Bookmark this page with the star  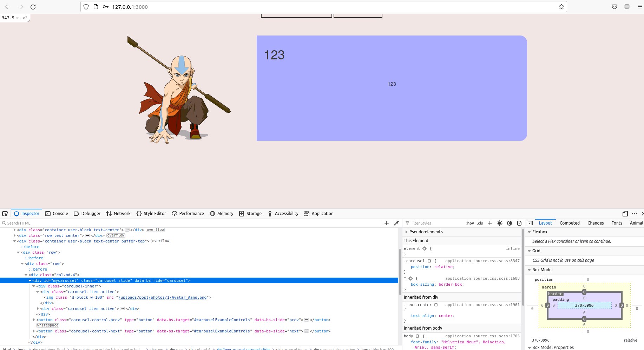point(561,7)
